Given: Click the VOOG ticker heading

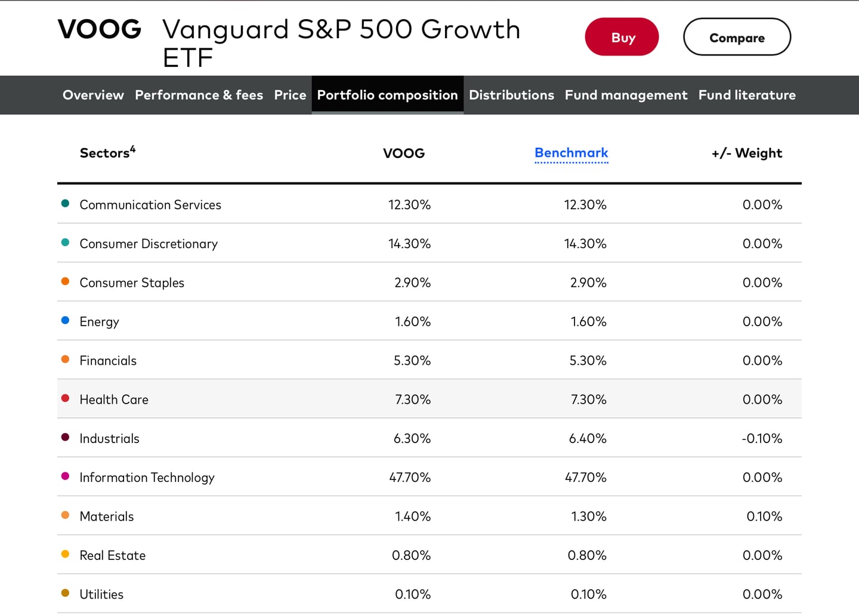Looking at the screenshot, I should coord(99,29).
